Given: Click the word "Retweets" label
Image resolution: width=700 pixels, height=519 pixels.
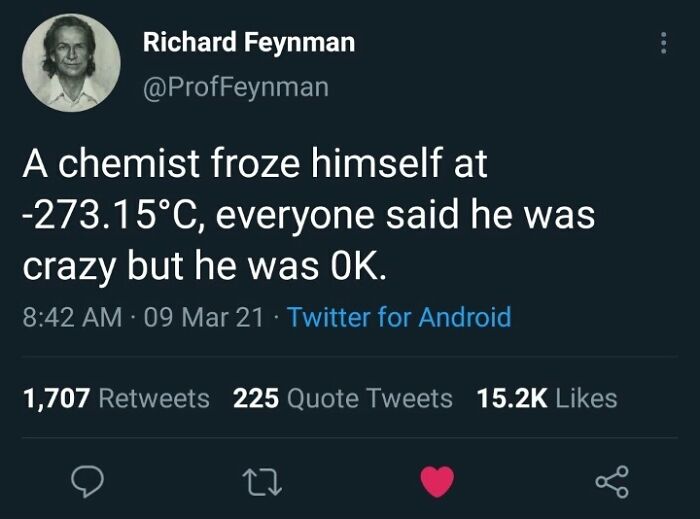Looking at the screenshot, I should [x=155, y=398].
